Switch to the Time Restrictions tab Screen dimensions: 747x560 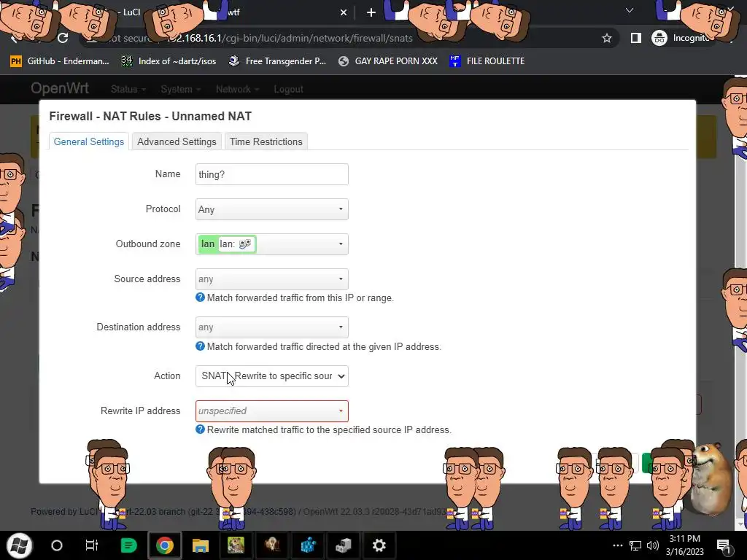point(266,141)
